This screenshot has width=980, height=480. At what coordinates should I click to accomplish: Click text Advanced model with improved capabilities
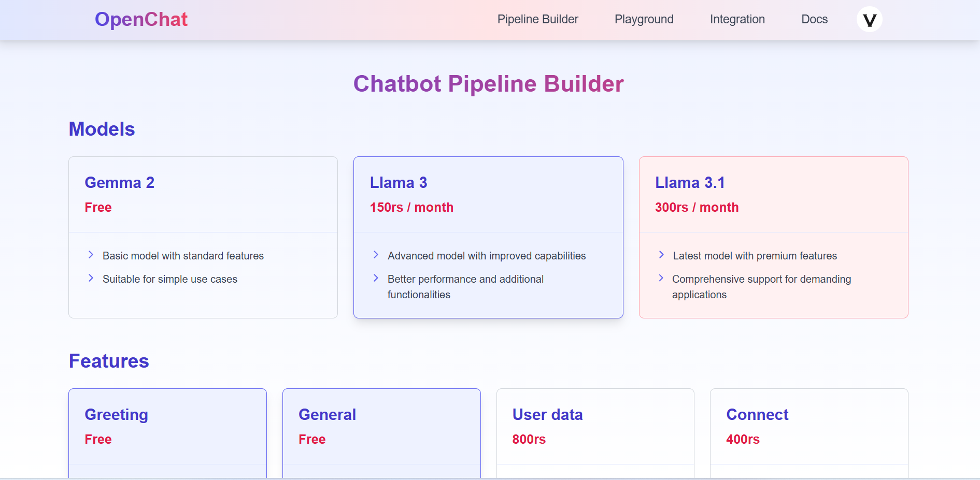487,256
